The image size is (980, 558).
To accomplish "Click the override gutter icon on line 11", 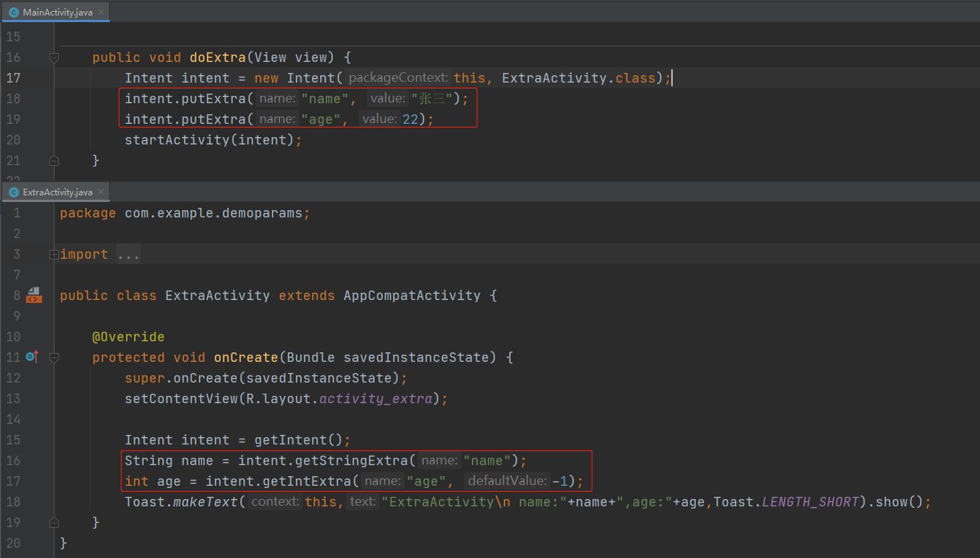I will pyautogui.click(x=32, y=358).
